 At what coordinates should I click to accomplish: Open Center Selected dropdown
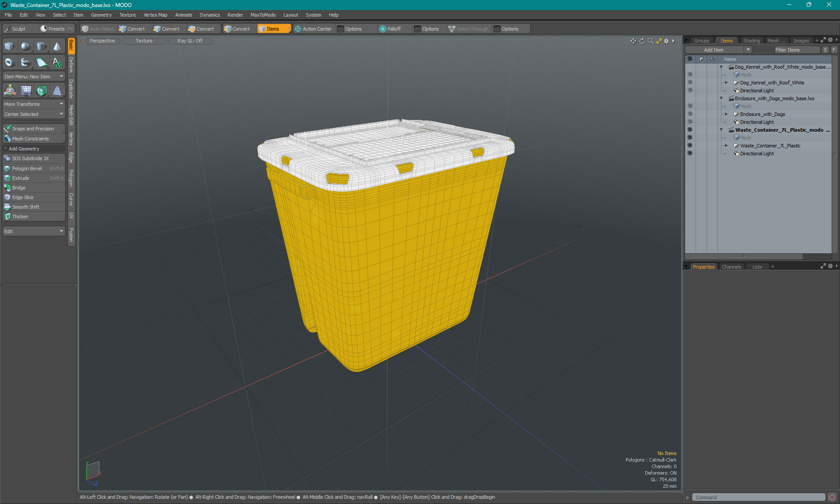(34, 114)
